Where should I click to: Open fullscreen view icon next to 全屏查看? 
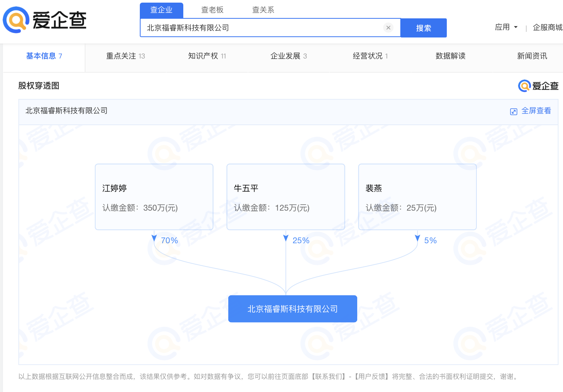pos(514,111)
